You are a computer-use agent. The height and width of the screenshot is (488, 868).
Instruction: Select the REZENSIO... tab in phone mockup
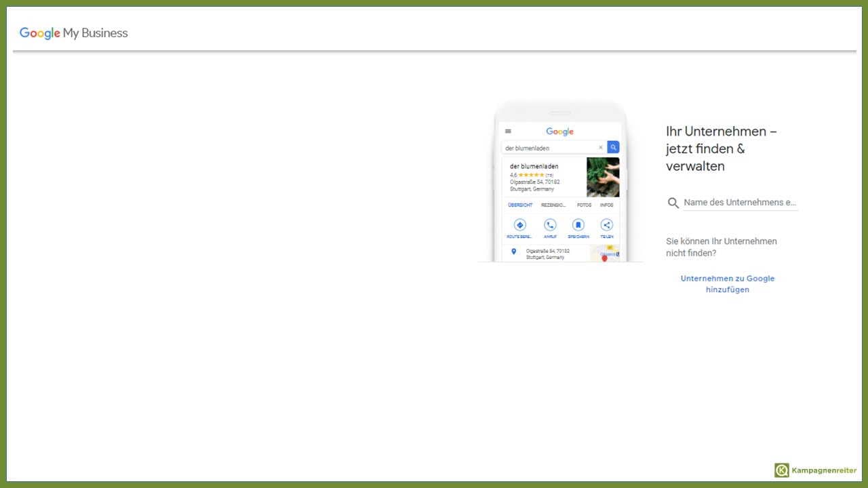click(x=553, y=205)
